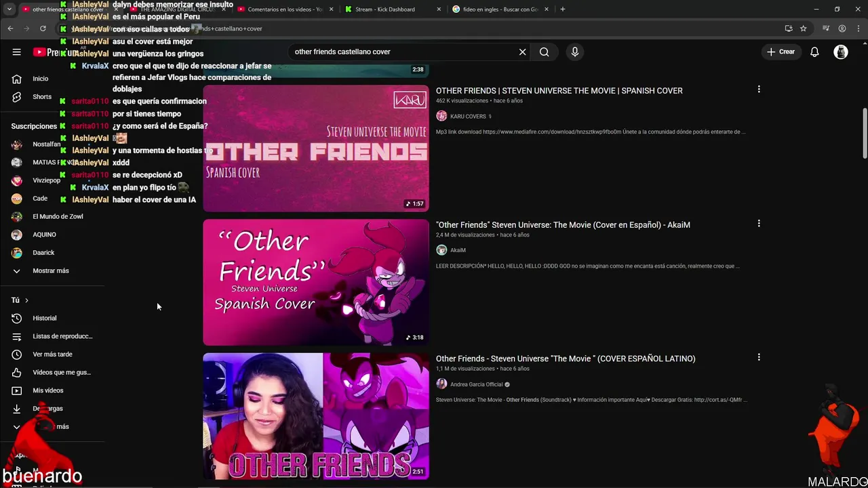Open the Chrome three-dot menu

857,28
